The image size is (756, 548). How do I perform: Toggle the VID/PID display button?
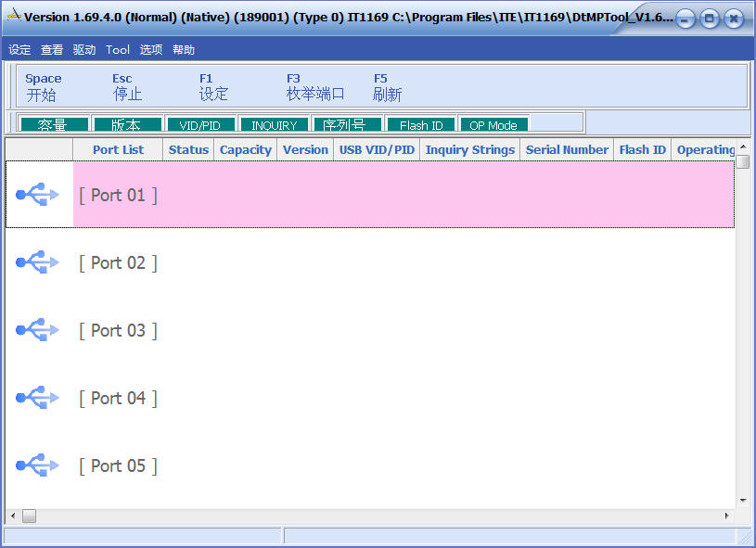tap(199, 124)
